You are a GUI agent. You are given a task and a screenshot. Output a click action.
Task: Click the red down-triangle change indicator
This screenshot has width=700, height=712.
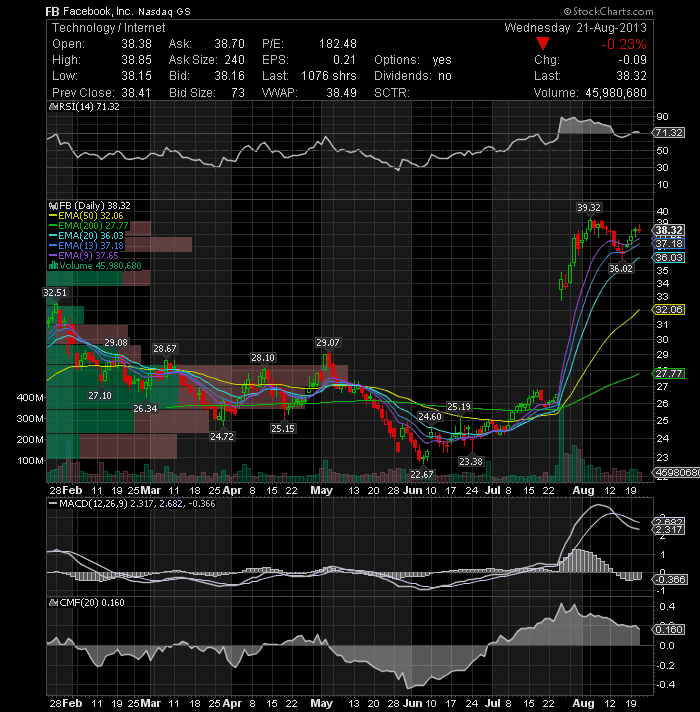542,44
